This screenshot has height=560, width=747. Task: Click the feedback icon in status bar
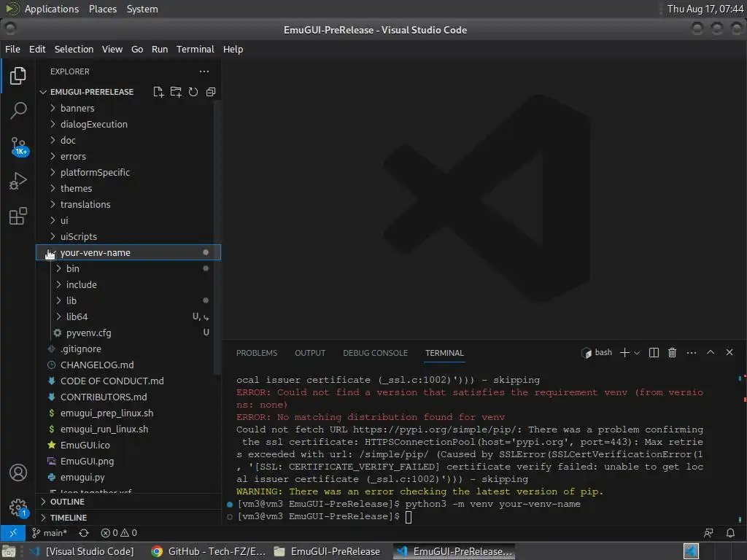708,533
